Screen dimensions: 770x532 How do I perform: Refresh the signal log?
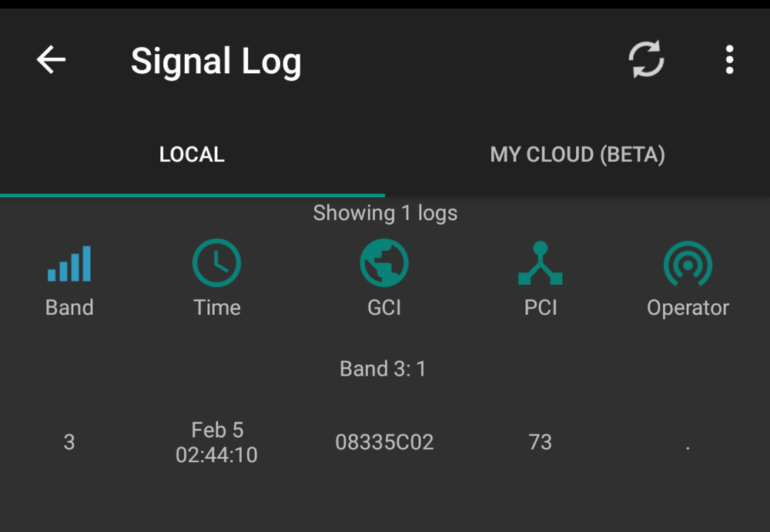[x=647, y=59]
